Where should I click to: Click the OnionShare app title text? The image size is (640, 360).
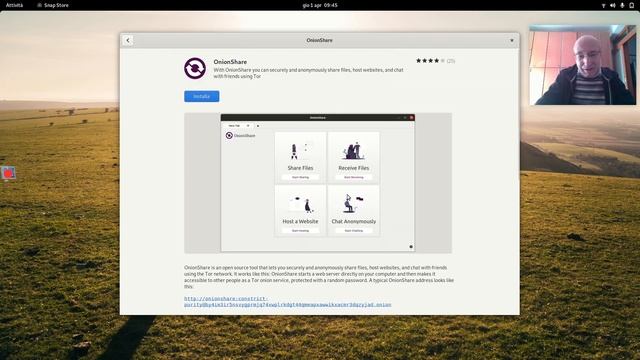click(x=230, y=62)
